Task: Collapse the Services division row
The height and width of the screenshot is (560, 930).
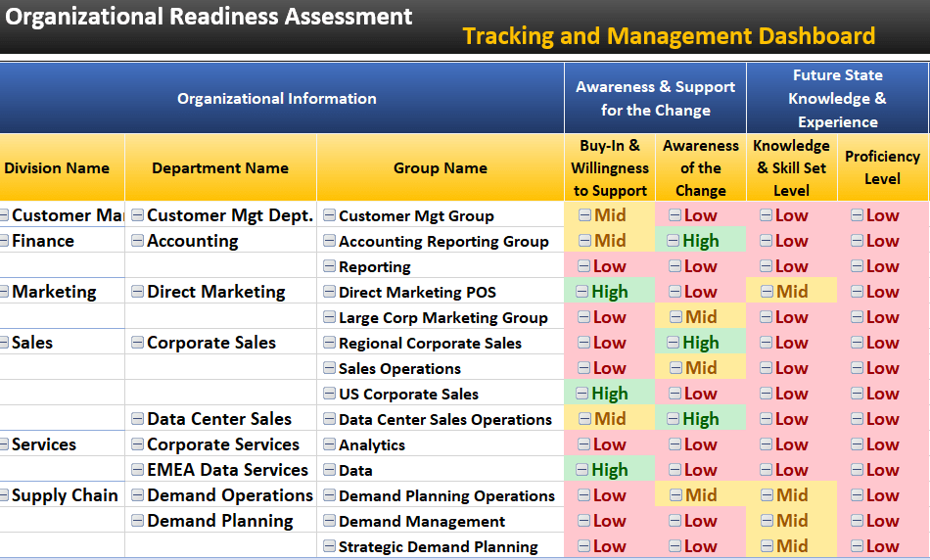Action: [x=3, y=444]
